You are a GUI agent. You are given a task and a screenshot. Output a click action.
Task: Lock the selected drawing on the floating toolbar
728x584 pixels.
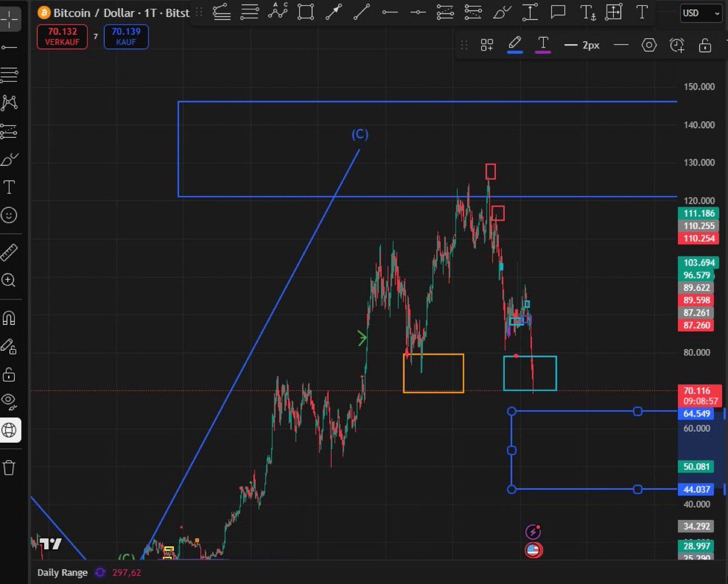pyautogui.click(x=705, y=45)
